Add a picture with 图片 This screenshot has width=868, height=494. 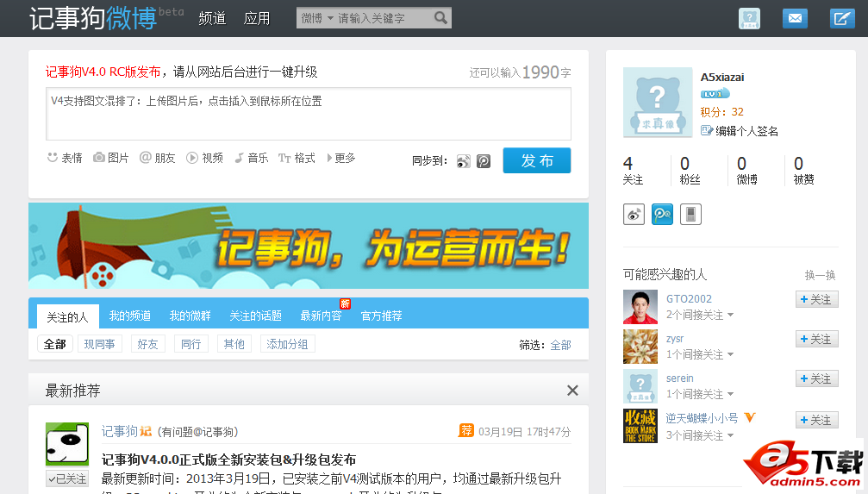110,158
